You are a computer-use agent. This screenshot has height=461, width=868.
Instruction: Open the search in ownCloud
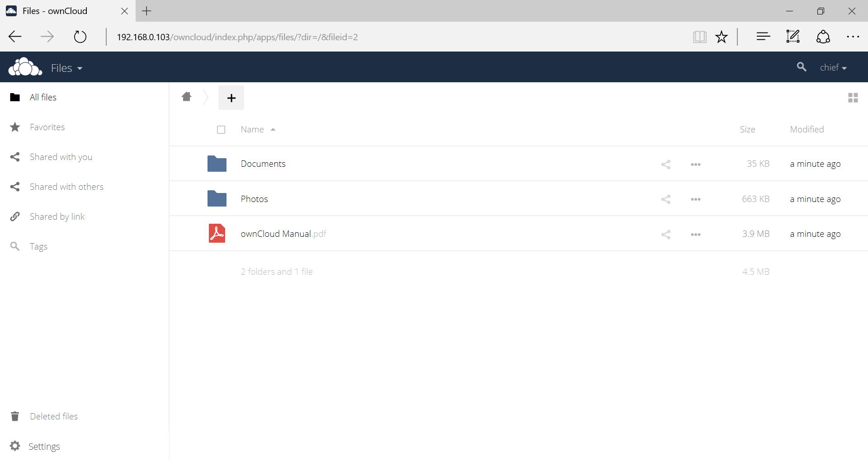801,67
